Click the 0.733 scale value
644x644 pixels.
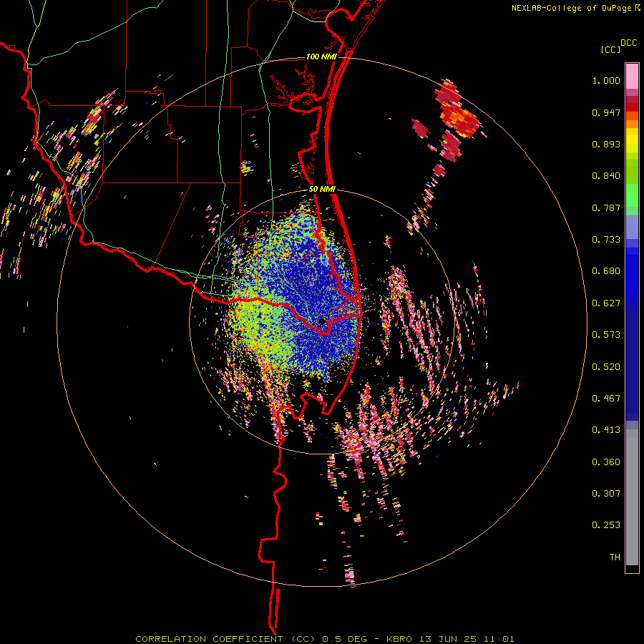tap(606, 240)
